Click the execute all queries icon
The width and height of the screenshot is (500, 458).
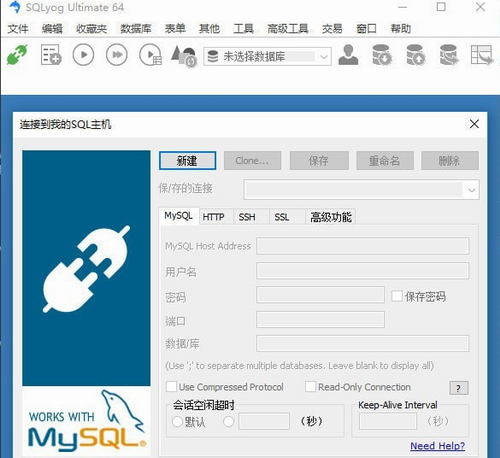[x=116, y=55]
